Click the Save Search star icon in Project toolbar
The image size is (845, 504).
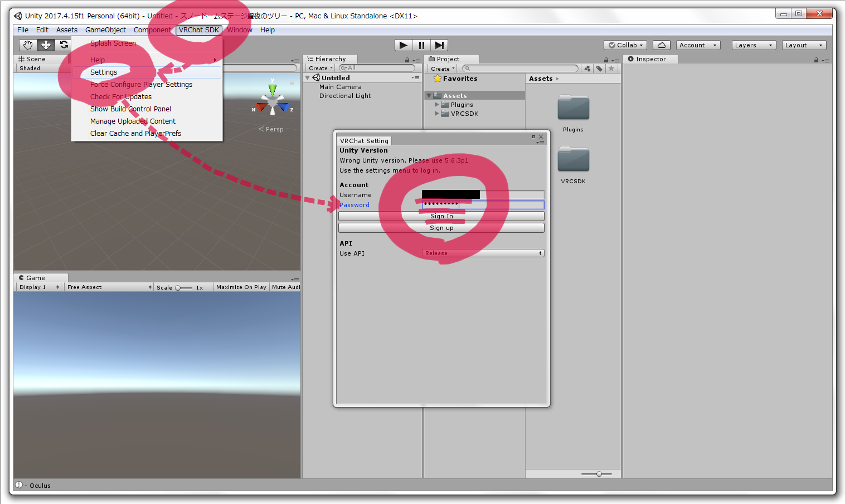tap(611, 68)
